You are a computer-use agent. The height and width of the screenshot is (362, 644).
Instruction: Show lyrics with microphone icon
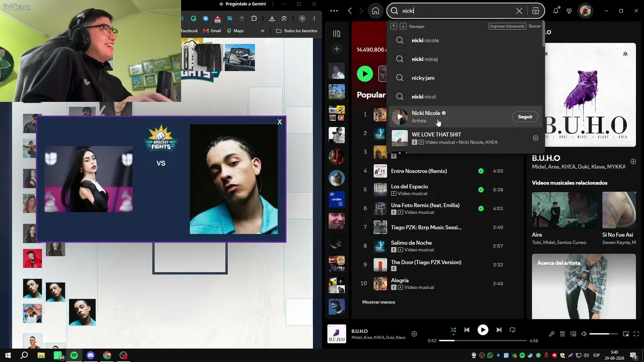coord(551,334)
